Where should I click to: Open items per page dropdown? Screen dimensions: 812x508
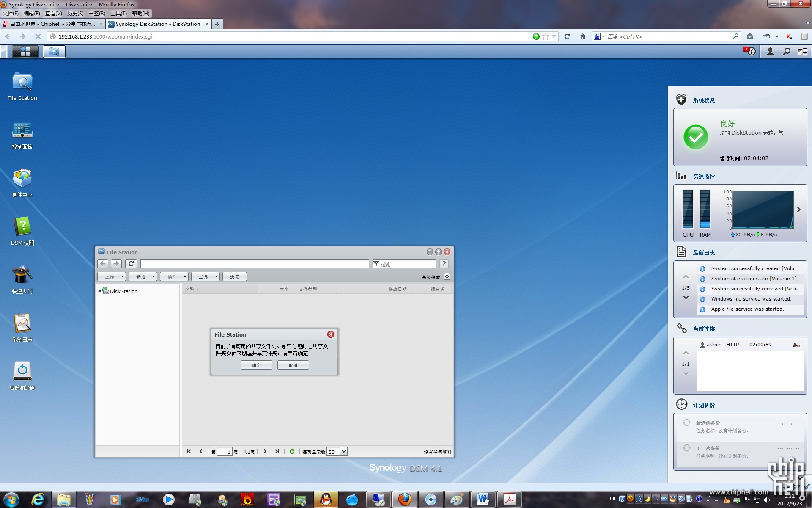pos(344,451)
